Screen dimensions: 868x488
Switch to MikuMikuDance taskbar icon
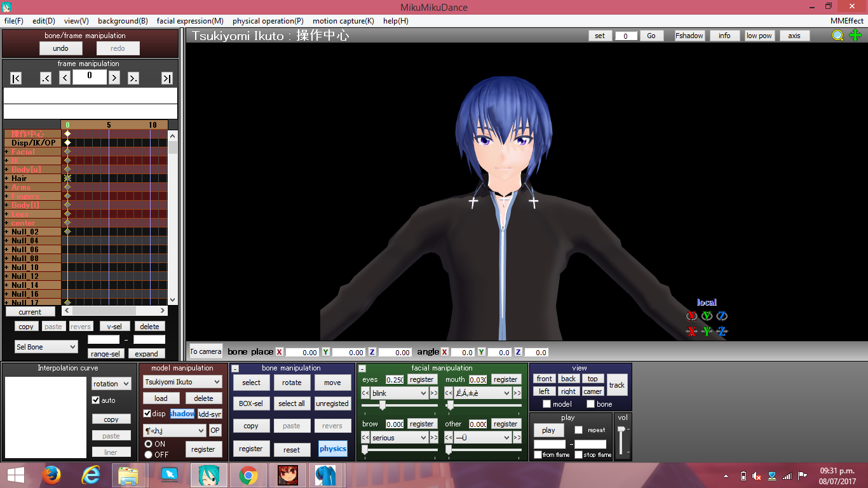tap(208, 475)
